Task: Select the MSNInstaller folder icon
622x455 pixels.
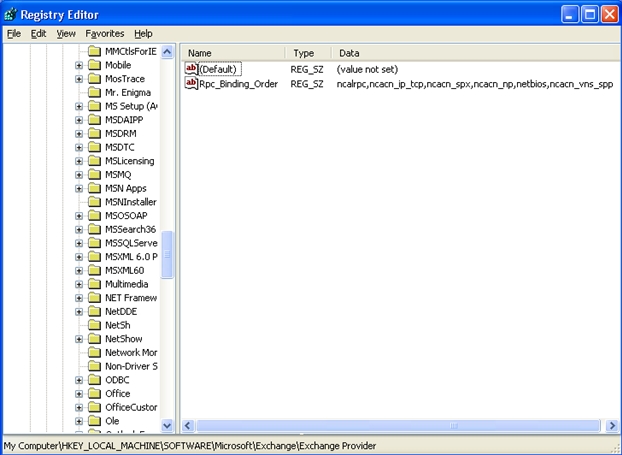Action: click(94, 202)
